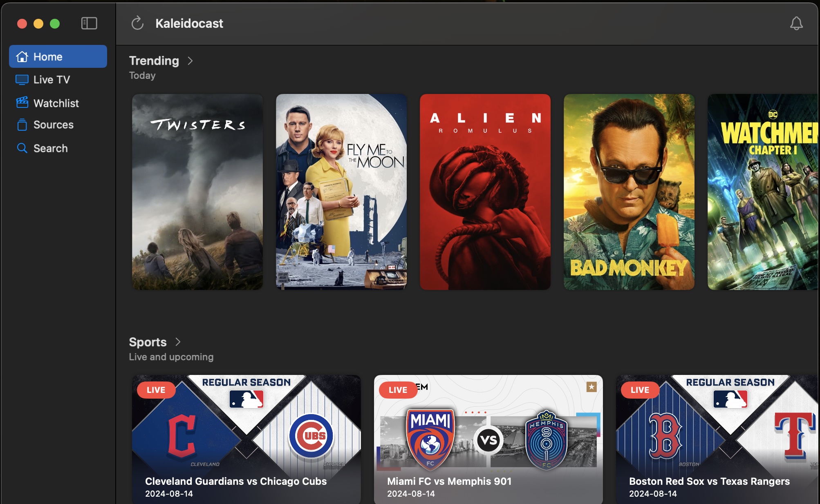Image resolution: width=820 pixels, height=504 pixels.
Task: Click the star badge on Miami FC card
Action: [x=591, y=387]
